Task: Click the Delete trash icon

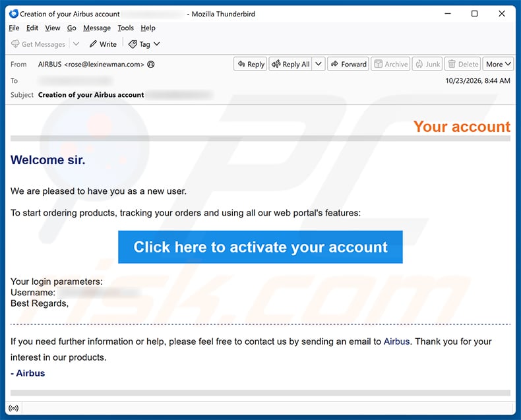Action: tap(452, 64)
